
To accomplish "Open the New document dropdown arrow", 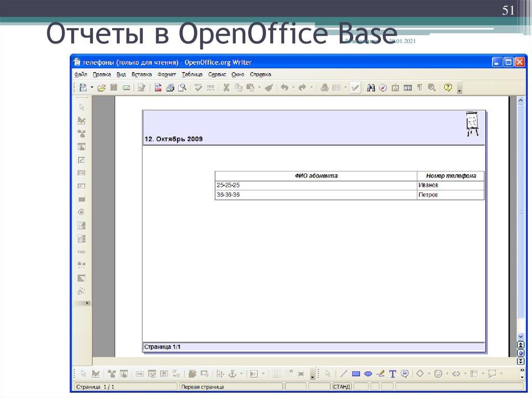I will 91,87.
